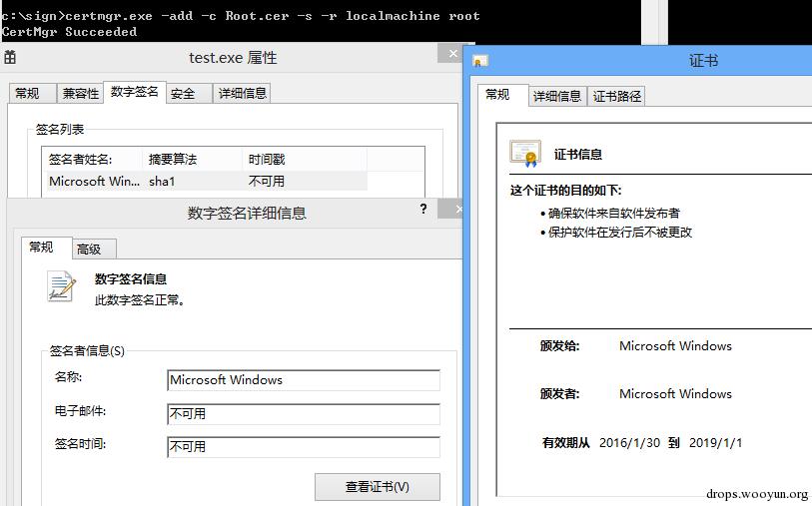Click sha1 cell in signature list
This screenshot has width=812, height=506.
tap(162, 182)
